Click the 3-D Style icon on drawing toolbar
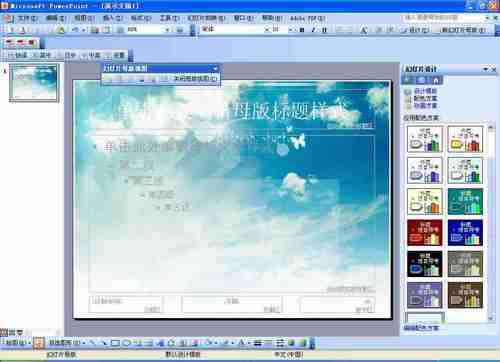Image resolution: width=500 pixels, height=362 pixels. tap(302, 343)
